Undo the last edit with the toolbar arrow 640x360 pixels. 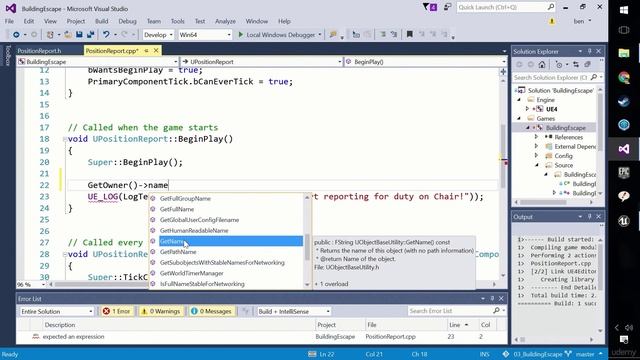pos(106,35)
